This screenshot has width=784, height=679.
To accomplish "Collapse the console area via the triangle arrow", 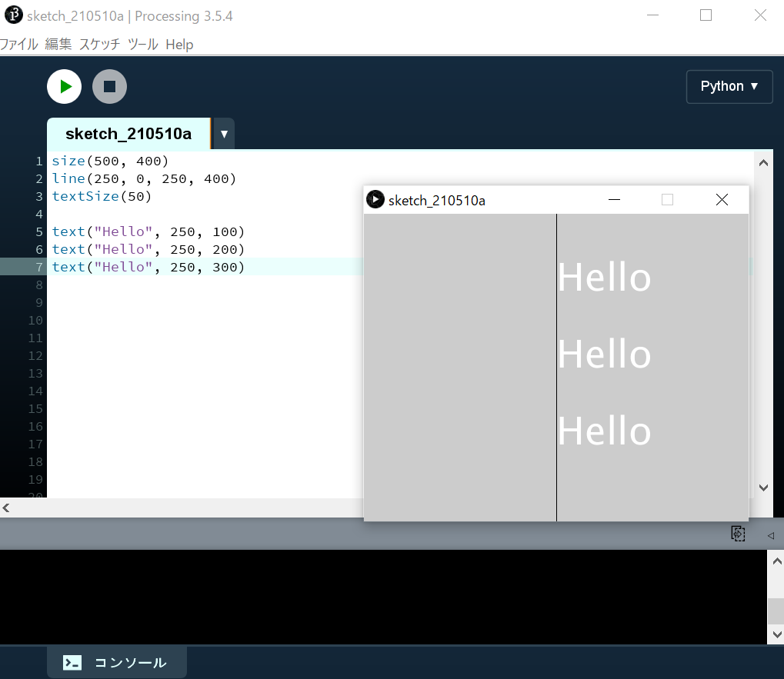I will (770, 534).
